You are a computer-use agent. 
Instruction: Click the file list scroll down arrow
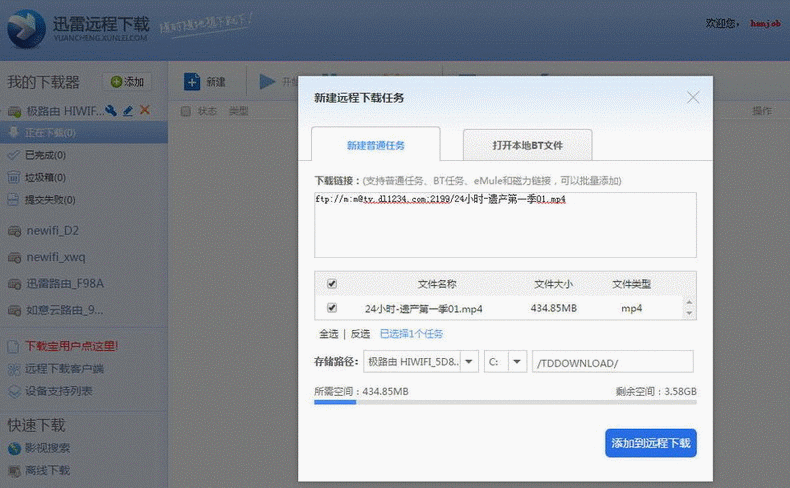(x=689, y=313)
